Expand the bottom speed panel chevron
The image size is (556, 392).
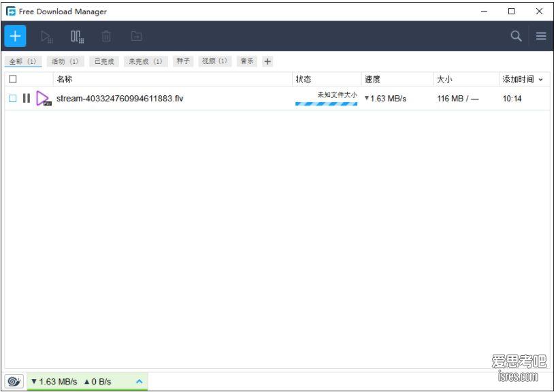click(x=140, y=381)
